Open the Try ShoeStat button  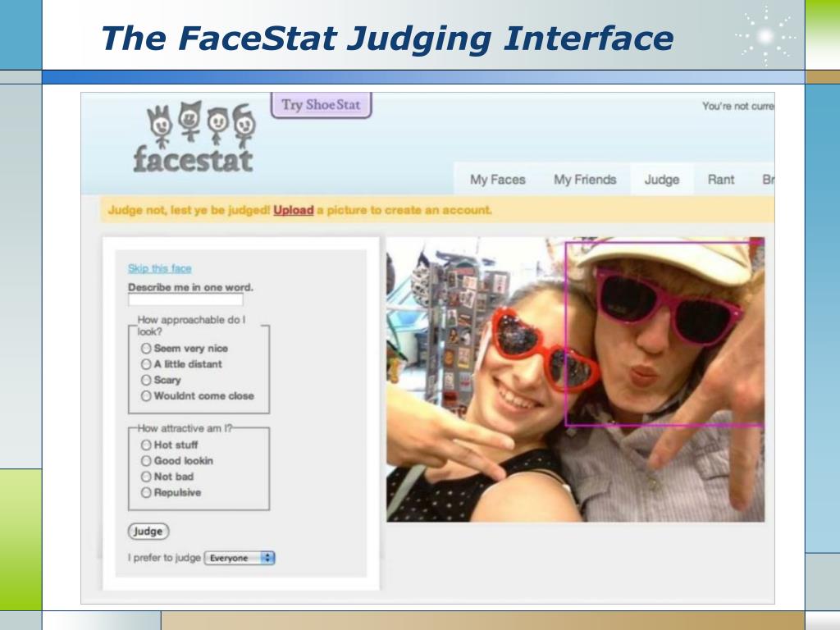(x=321, y=105)
